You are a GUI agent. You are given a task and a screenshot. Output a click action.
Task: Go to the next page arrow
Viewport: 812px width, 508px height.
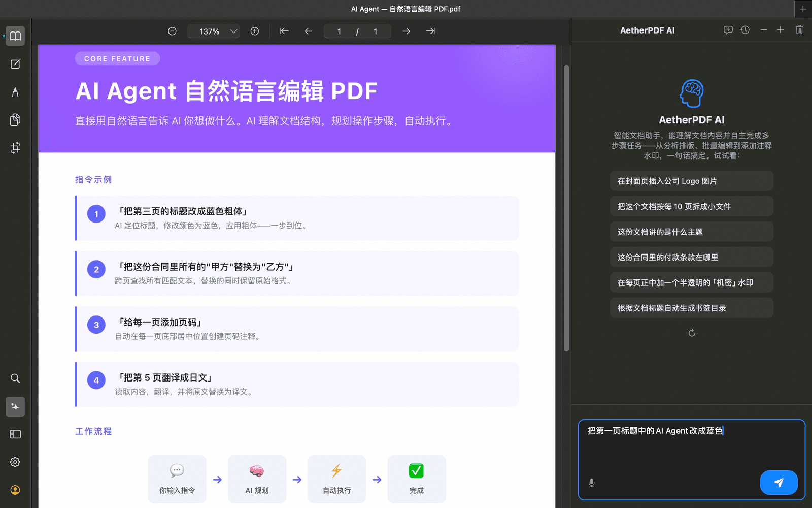tap(406, 31)
